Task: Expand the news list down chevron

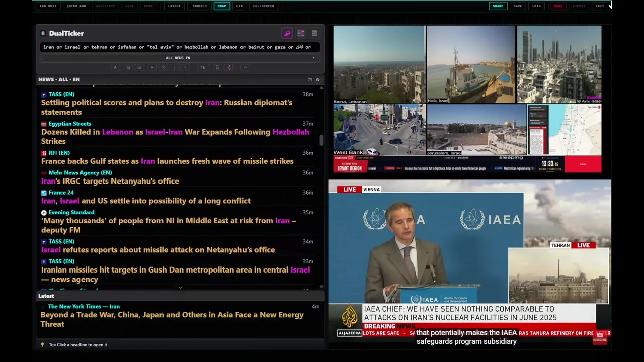Action: coord(180,287)
